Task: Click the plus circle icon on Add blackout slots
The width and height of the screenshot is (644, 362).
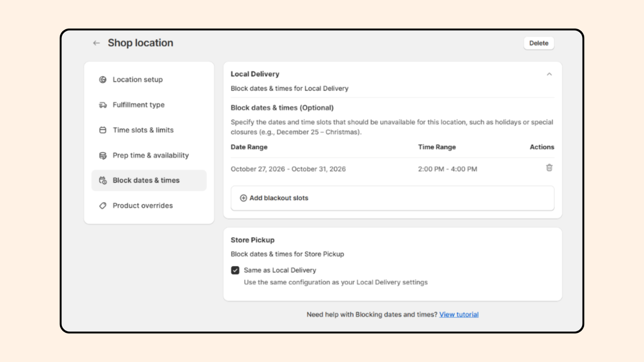Action: tap(244, 198)
